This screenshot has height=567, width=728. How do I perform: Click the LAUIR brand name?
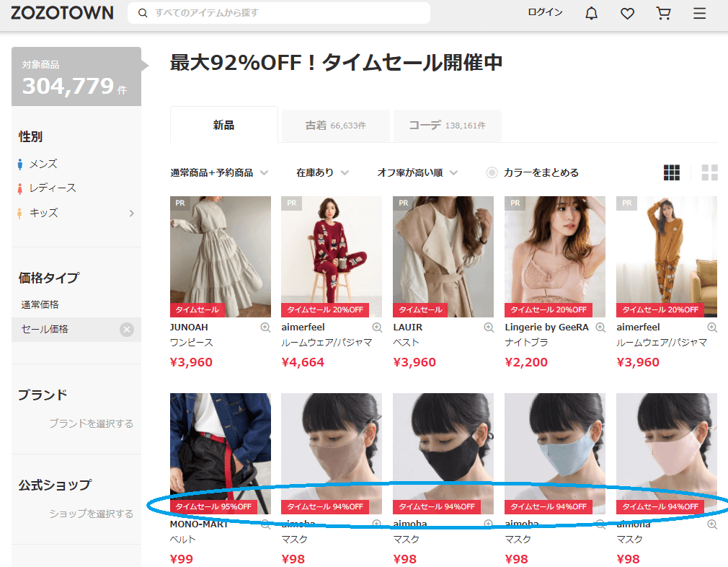click(x=408, y=328)
